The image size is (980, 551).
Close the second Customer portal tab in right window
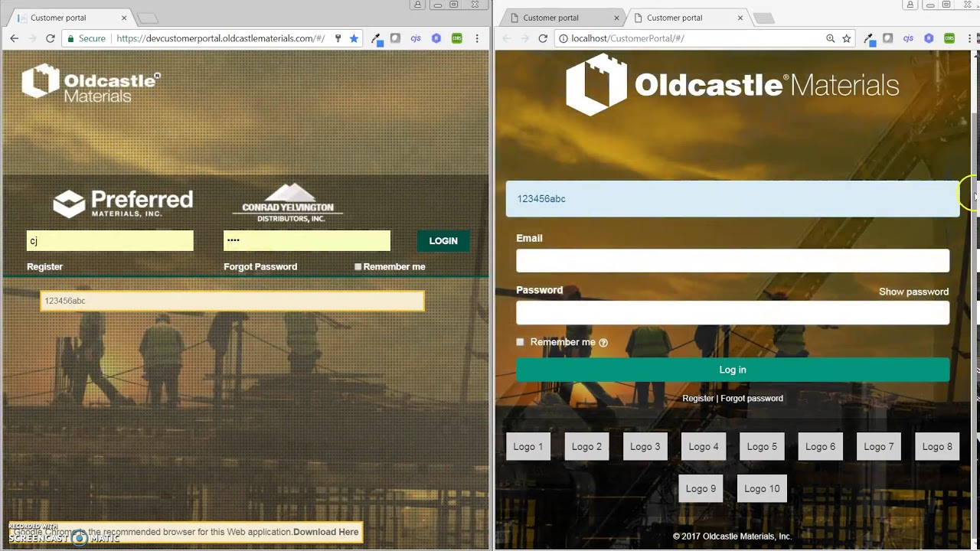(x=740, y=18)
